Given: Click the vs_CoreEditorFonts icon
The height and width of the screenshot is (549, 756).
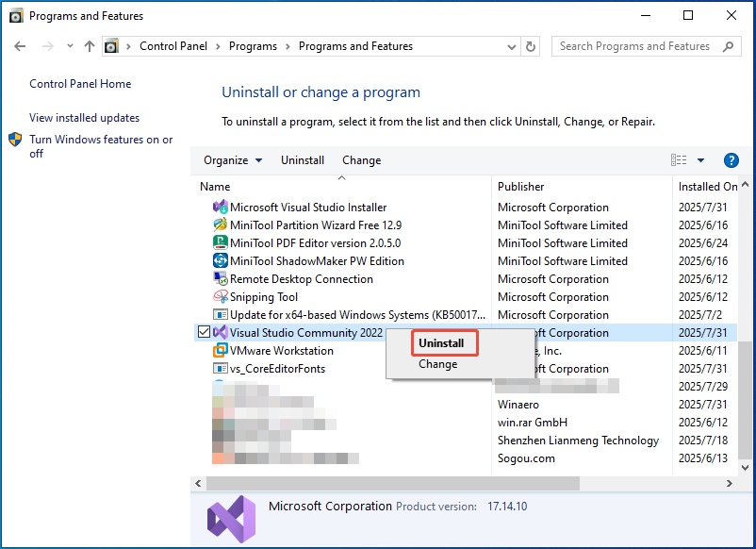Looking at the screenshot, I should 221,369.
